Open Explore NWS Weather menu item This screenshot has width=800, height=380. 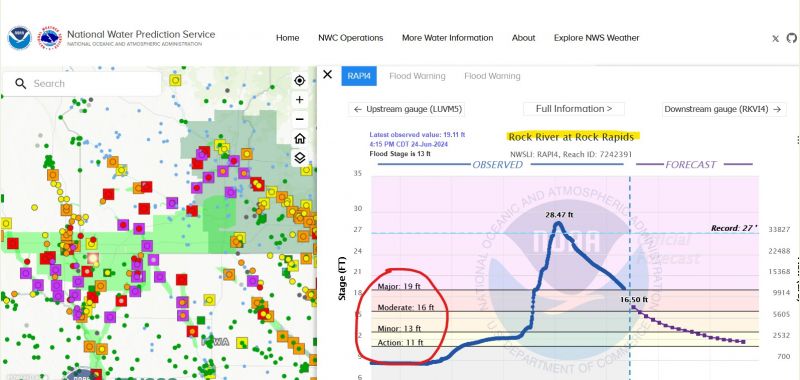596,38
